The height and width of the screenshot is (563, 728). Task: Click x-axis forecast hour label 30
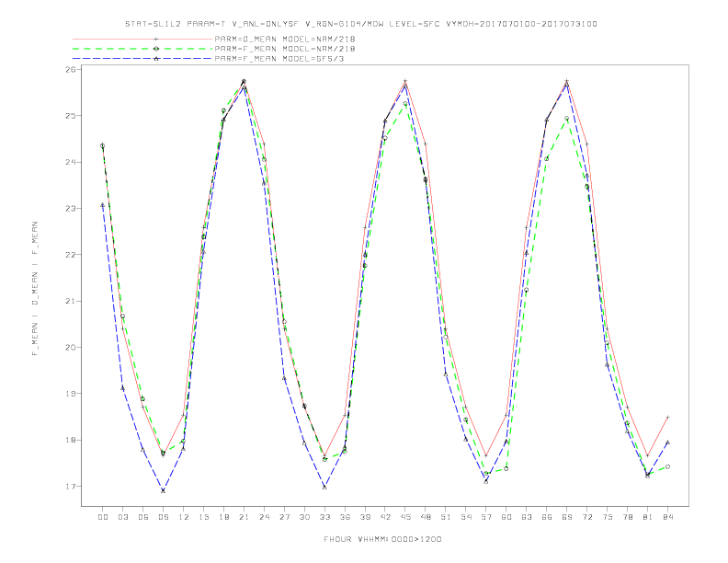[304, 517]
